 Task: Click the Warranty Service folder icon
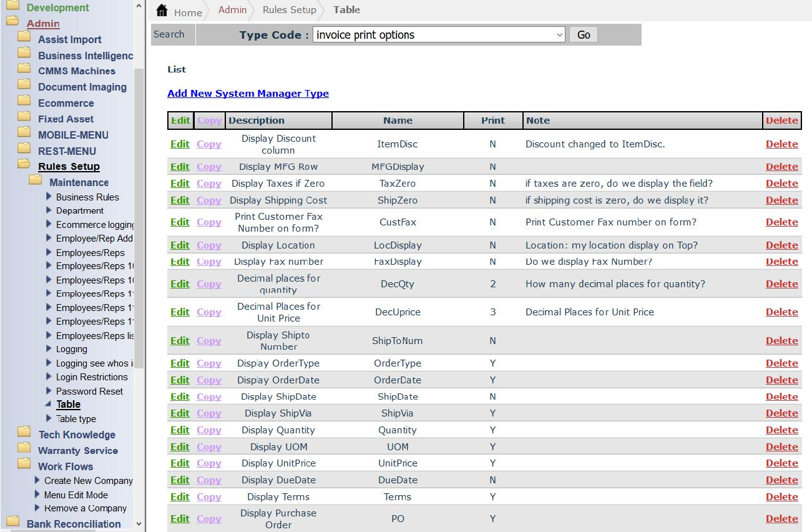[24, 448]
